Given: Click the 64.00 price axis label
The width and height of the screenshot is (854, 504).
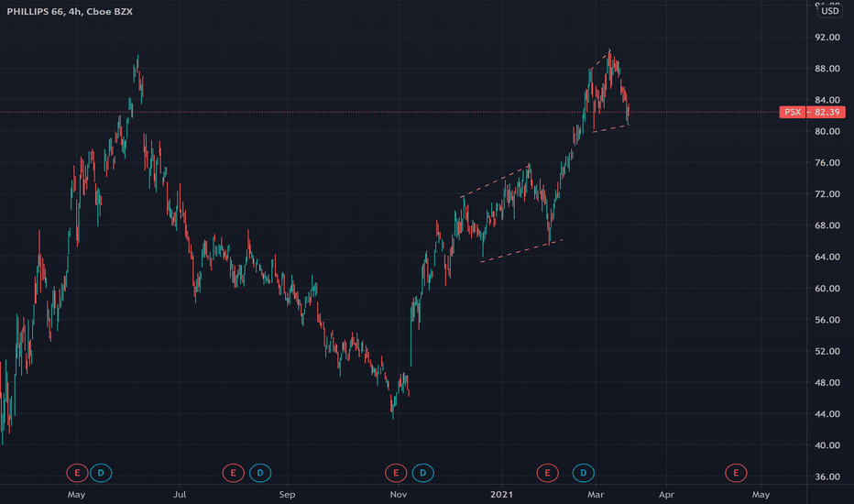Looking at the screenshot, I should [x=827, y=257].
